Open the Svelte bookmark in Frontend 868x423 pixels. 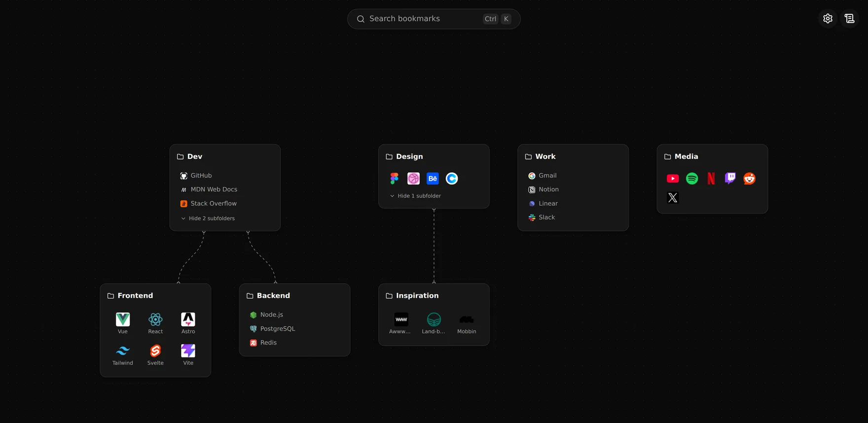click(x=155, y=355)
